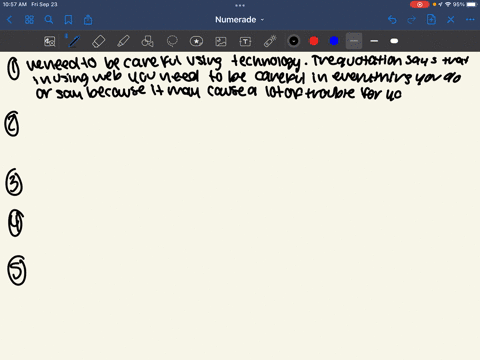Viewport: 480px width, 360px height.
Task: Select the Pen tool
Action: click(74, 41)
